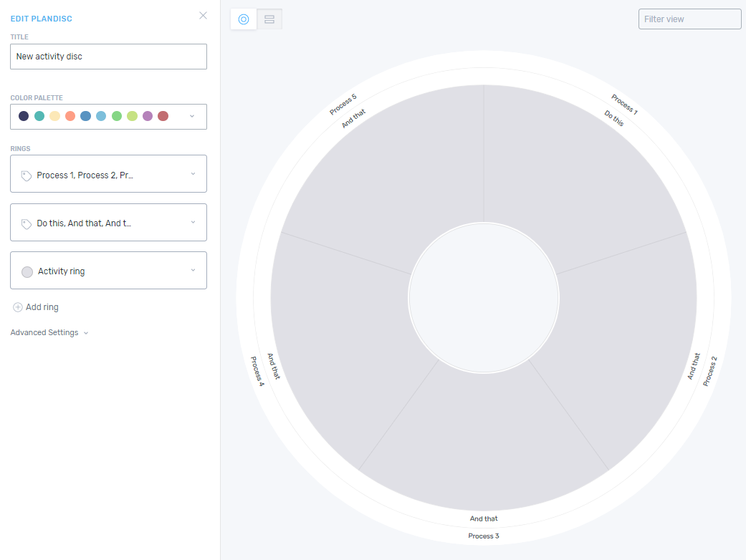Select the dark navy palette color
The width and height of the screenshot is (746, 560).
24,116
